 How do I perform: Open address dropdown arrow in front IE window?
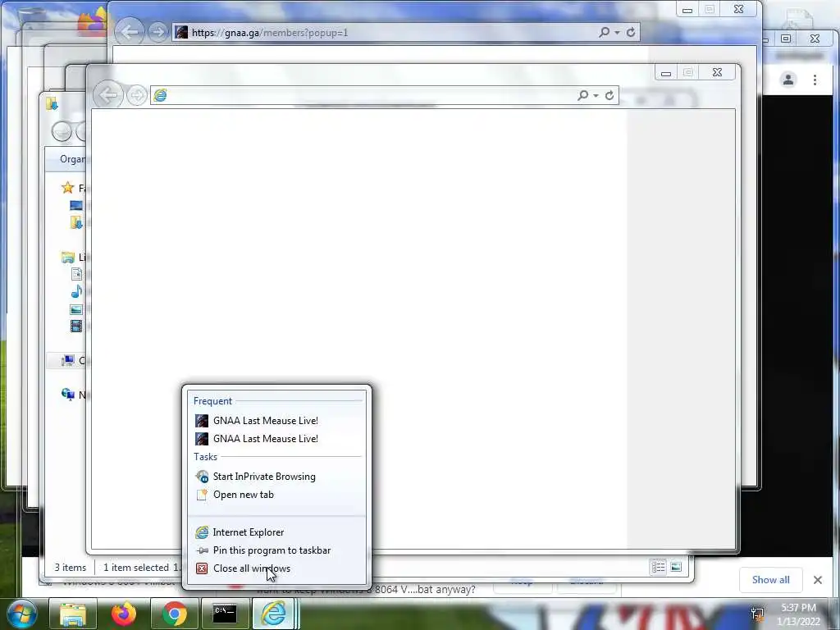click(596, 96)
